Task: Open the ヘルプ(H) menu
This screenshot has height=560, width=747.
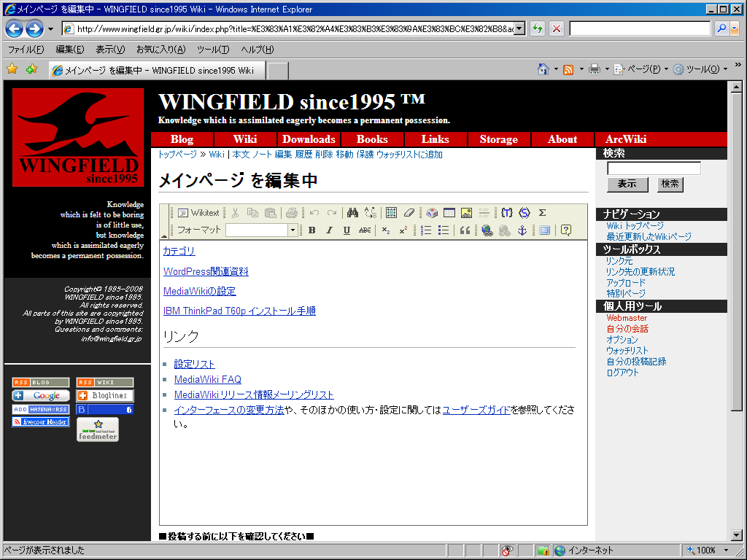Action: [x=258, y=50]
